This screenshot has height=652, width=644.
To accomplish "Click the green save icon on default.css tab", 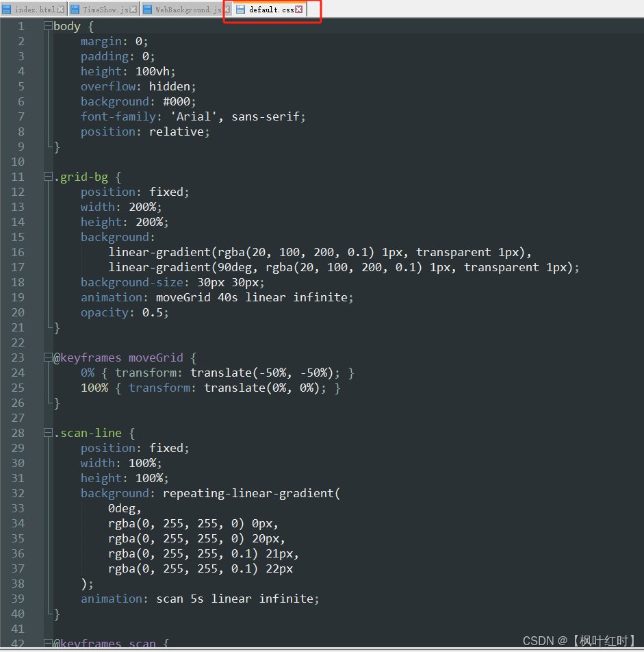I will click(241, 10).
